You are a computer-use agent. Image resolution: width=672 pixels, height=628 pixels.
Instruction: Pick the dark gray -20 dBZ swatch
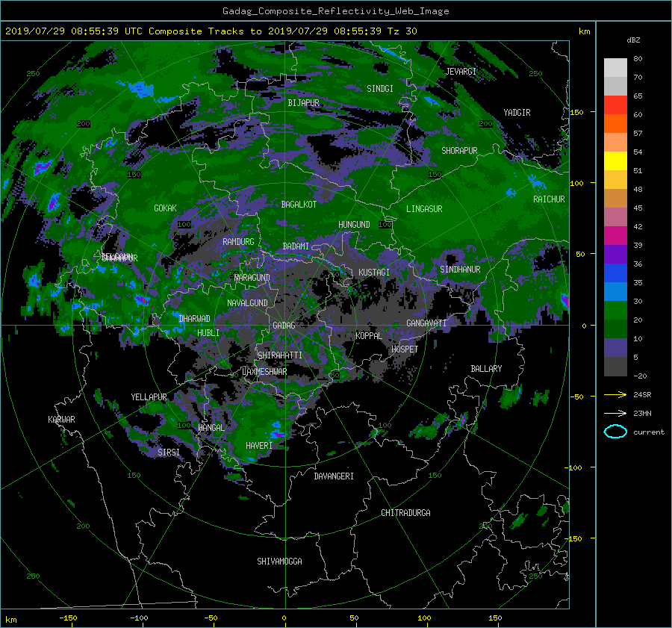pos(615,367)
